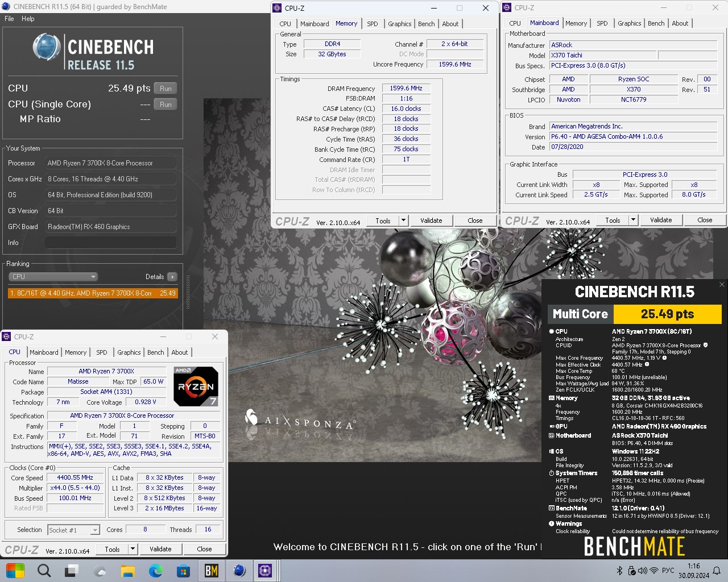Expand Tools dropdown arrow in CPU-Z Memory window
The width and height of the screenshot is (728, 582).
tap(403, 221)
